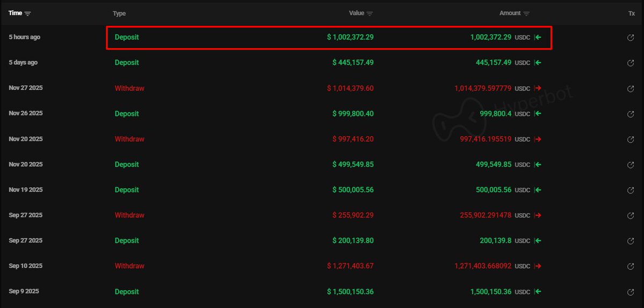Open Tx link for Nov 26 2025 deposit
The image size is (644, 308).
point(631,114)
